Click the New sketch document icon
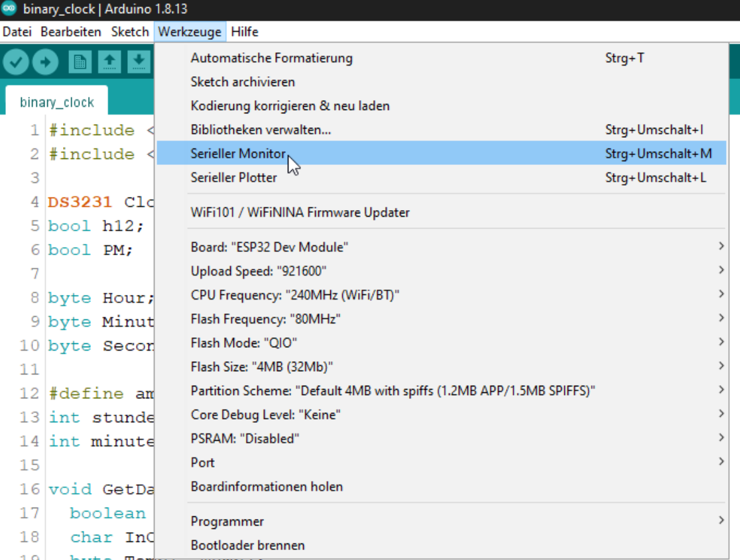This screenshot has height=560, width=740. [x=80, y=62]
